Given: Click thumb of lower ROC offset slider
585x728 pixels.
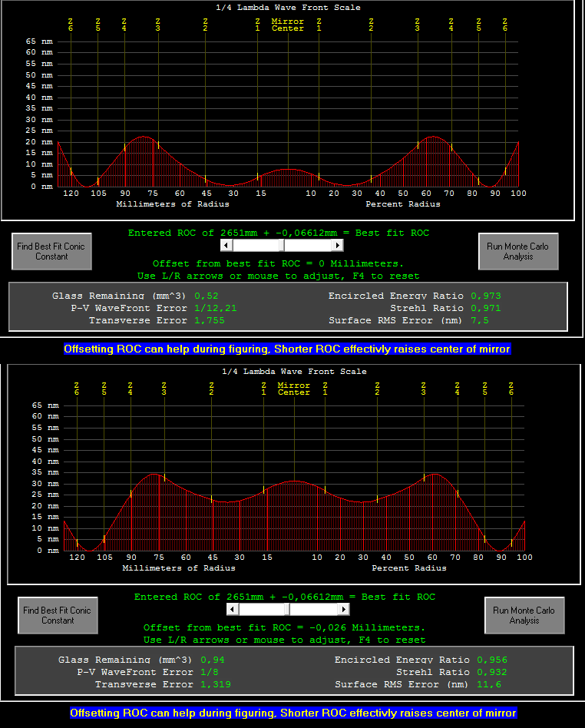Looking at the screenshot, I should tap(287, 609).
